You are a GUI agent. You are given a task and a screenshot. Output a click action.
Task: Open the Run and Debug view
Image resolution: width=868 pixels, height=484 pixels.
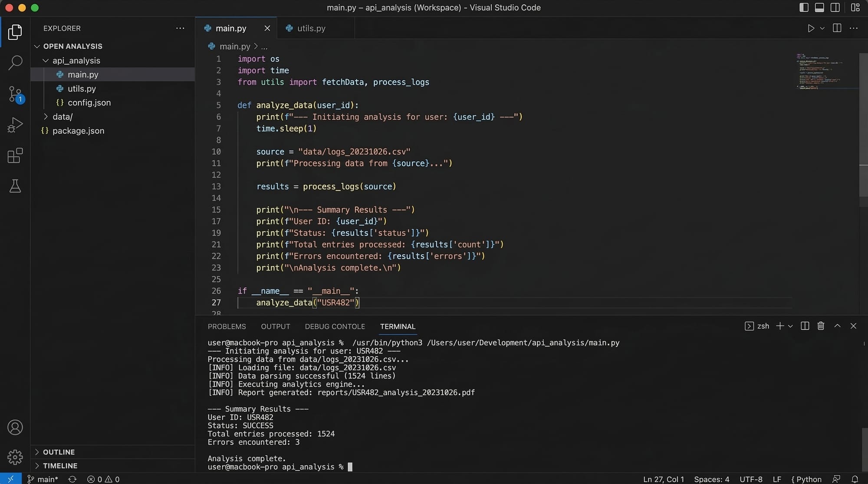[x=15, y=125]
